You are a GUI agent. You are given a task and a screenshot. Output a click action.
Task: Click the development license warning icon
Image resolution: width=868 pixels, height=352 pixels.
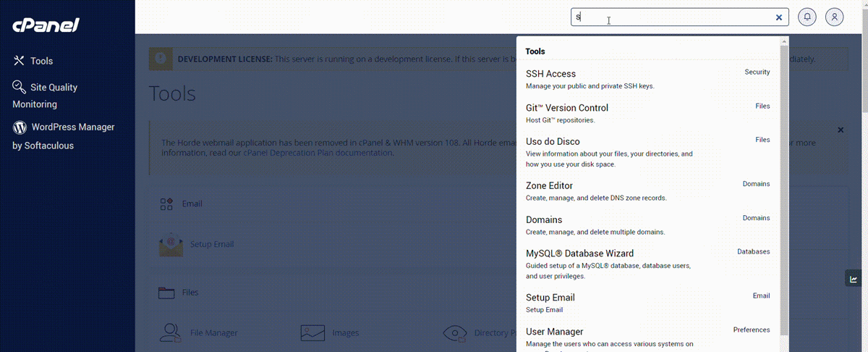[x=161, y=59]
